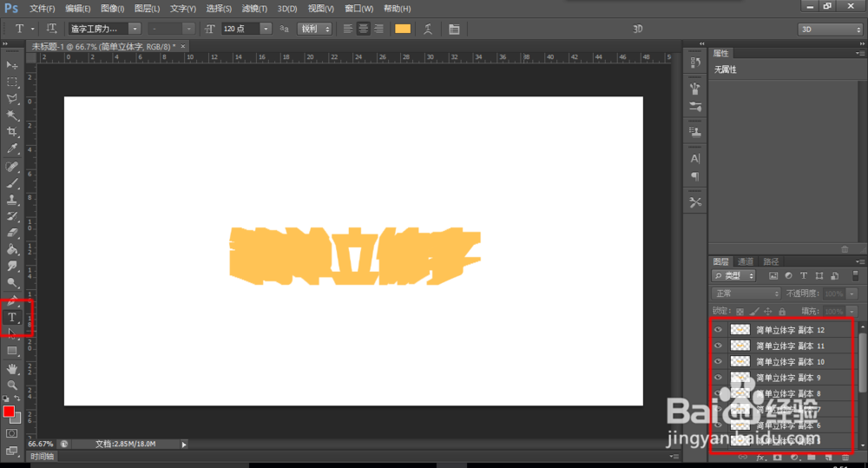Open the font style dropdown

pyautogui.click(x=188, y=29)
